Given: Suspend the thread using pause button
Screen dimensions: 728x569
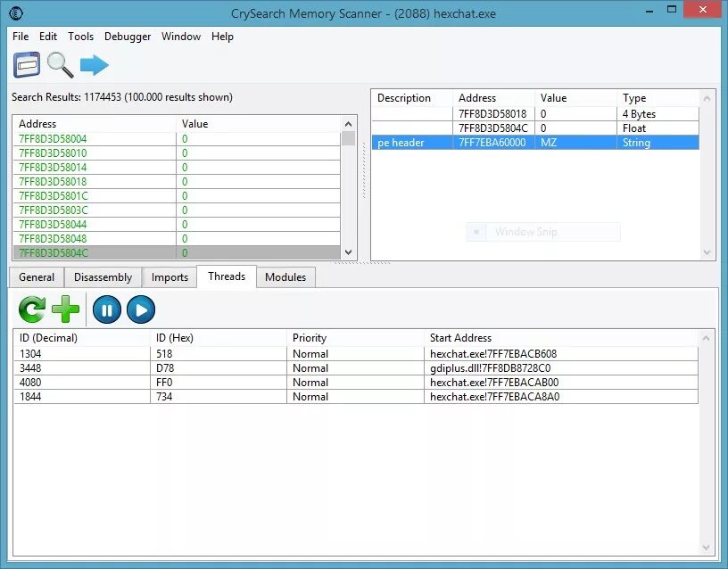Looking at the screenshot, I should (107, 309).
